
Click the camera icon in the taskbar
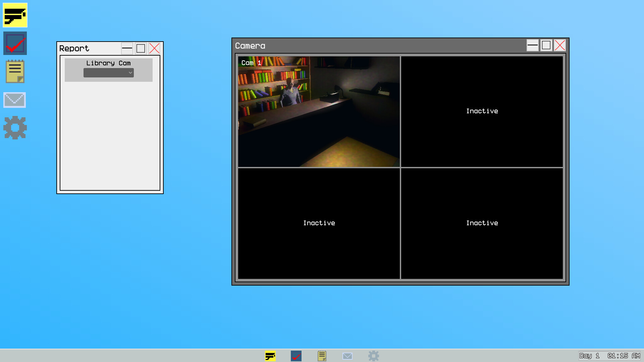point(270,356)
